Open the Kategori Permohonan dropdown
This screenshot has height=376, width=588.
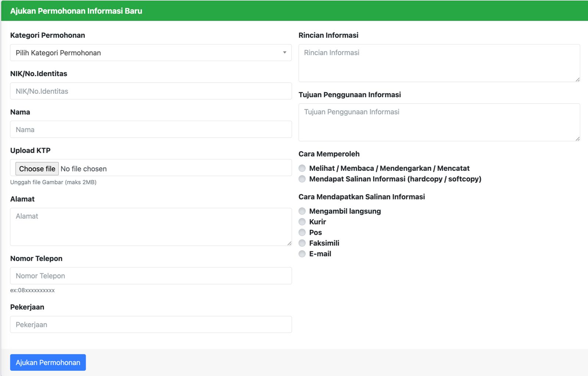[151, 53]
